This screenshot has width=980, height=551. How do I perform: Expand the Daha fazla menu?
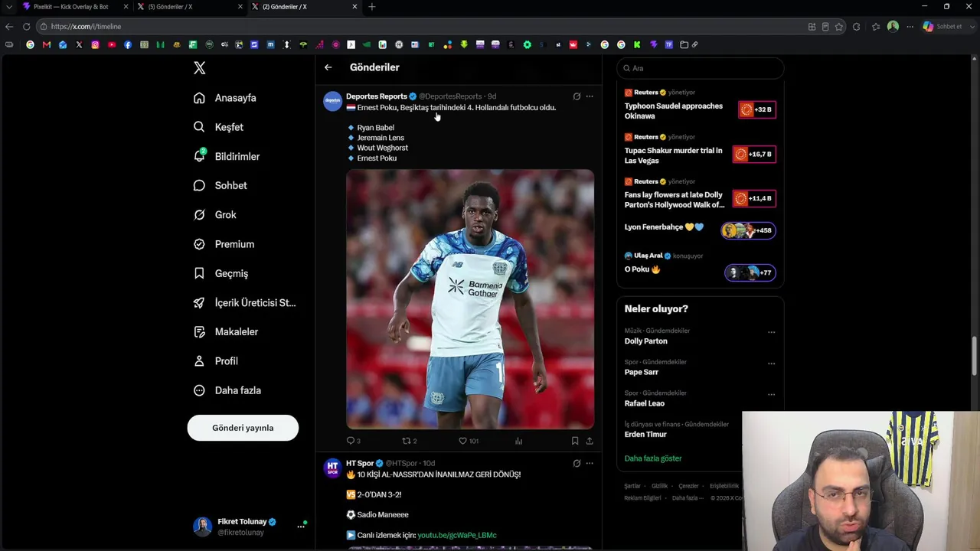click(x=227, y=390)
